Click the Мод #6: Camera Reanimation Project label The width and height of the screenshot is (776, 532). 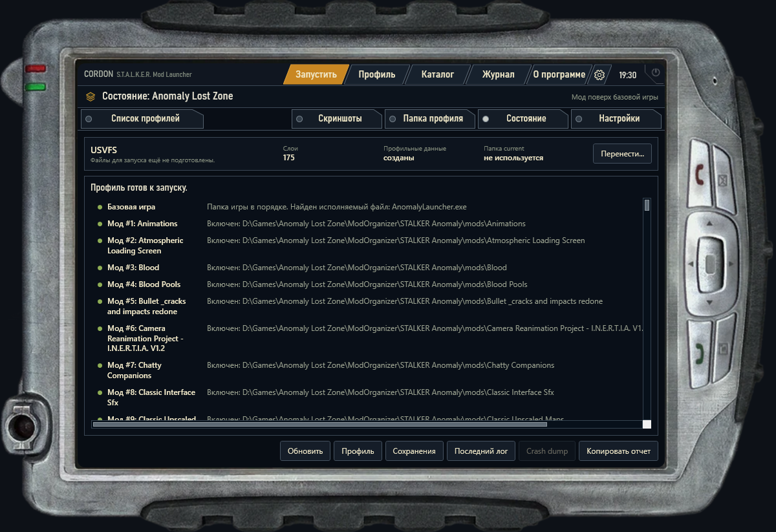point(145,339)
